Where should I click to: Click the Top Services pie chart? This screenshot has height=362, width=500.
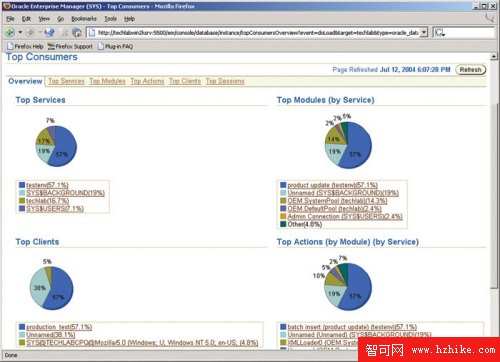pos(56,146)
